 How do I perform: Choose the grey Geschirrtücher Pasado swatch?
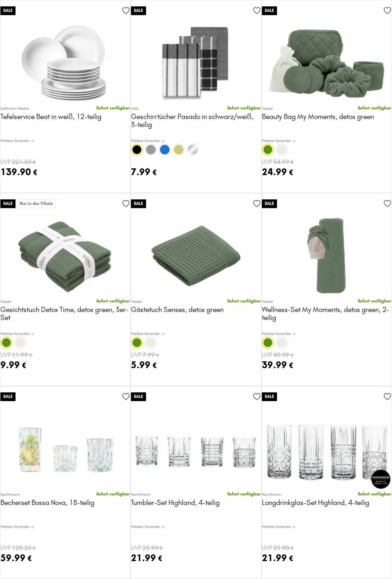pos(151,150)
